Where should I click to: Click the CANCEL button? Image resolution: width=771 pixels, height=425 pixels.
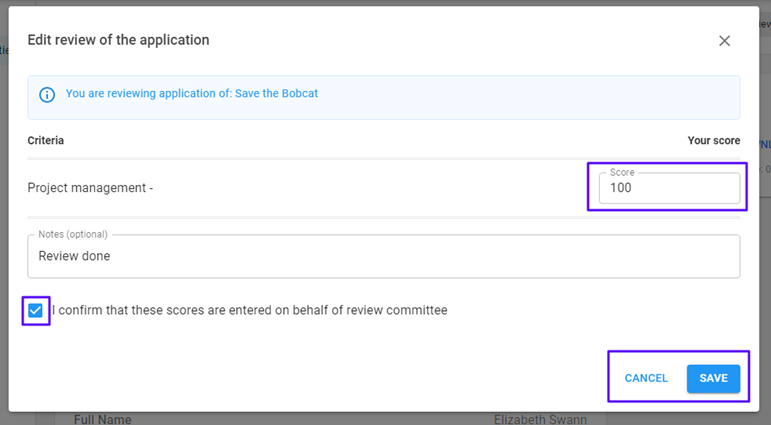click(646, 378)
